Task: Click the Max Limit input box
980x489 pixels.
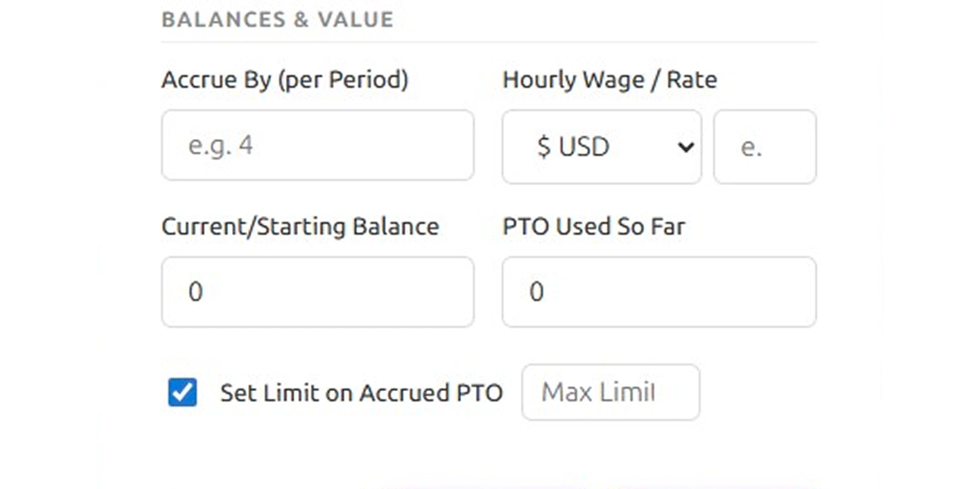Action: click(x=610, y=392)
